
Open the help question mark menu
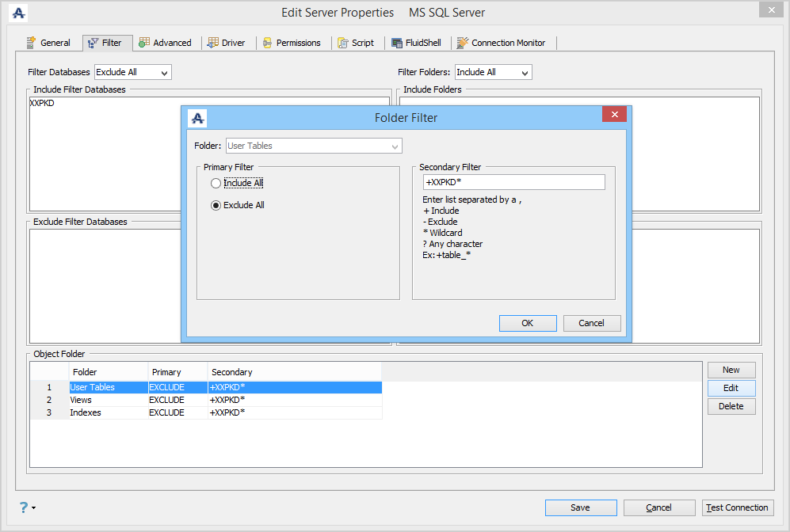27,507
